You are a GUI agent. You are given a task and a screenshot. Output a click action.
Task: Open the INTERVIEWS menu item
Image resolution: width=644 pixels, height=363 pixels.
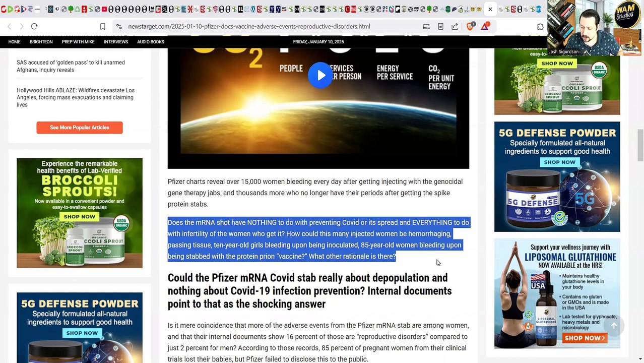coord(116,42)
